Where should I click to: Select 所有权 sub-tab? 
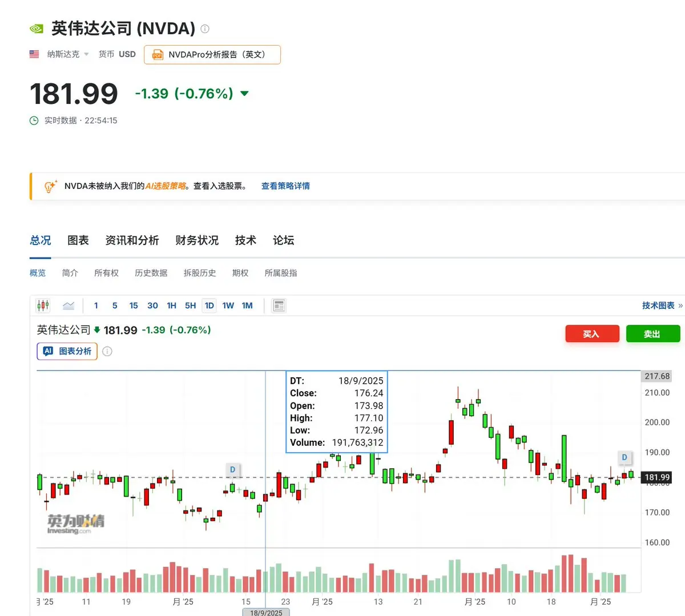(x=107, y=273)
